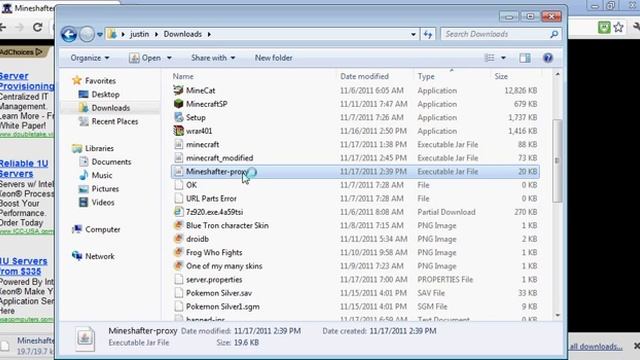
Task: Select the minecraft jar file icon
Action: (178, 144)
